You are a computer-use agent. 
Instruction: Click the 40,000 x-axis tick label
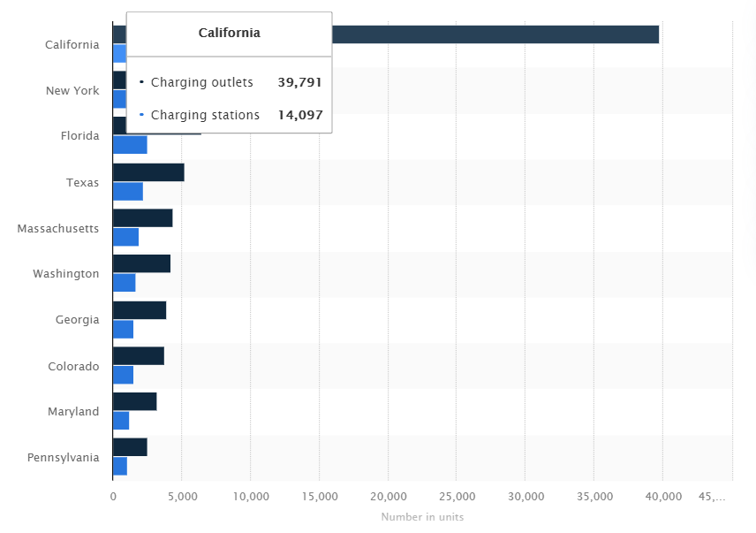tap(663, 497)
